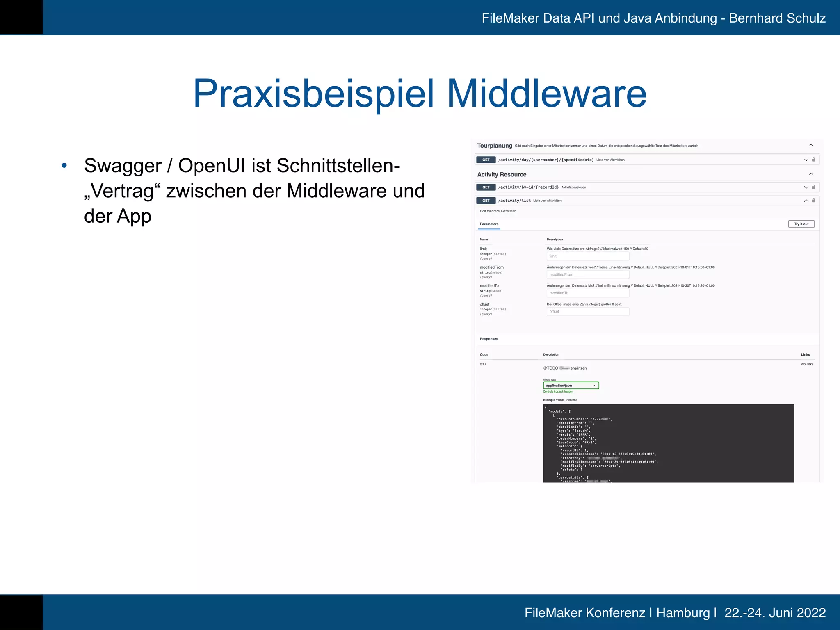The image size is (840, 630).
Task: Focus the limit input field
Action: (588, 256)
